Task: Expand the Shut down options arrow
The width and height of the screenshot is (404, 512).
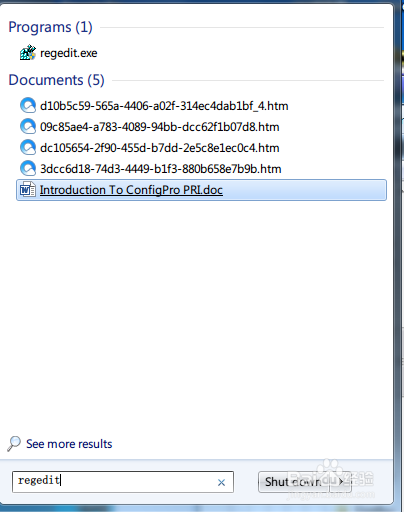Action: [340, 482]
